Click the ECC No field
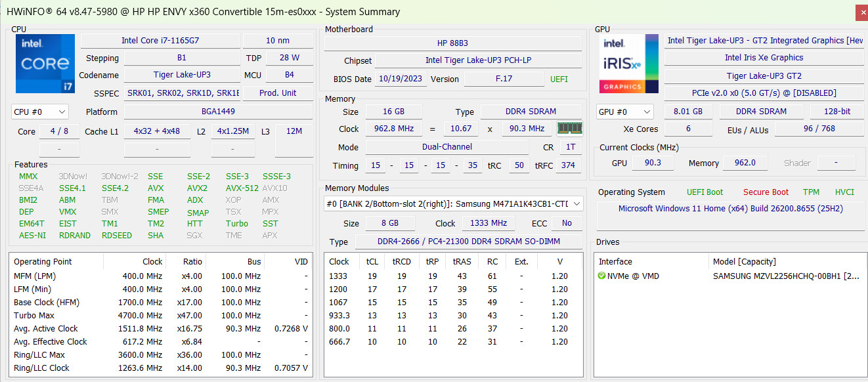The height and width of the screenshot is (382, 868). coord(567,223)
